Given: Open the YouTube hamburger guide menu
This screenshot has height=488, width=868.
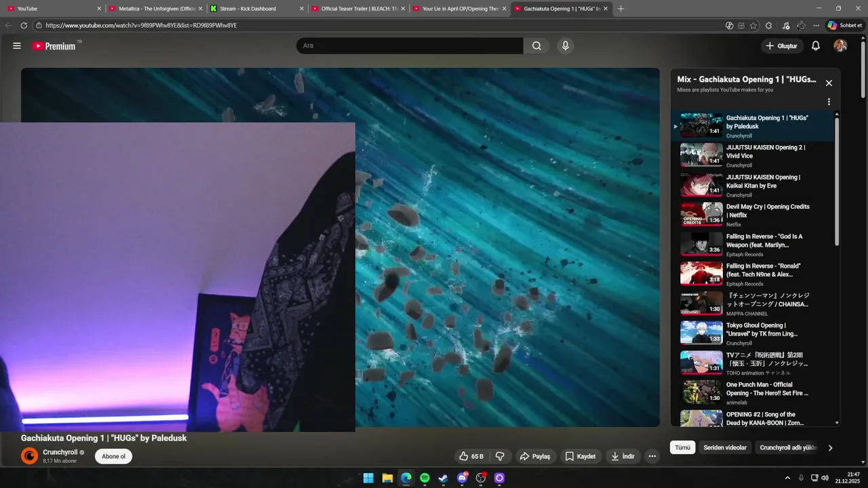Looking at the screenshot, I should (17, 46).
